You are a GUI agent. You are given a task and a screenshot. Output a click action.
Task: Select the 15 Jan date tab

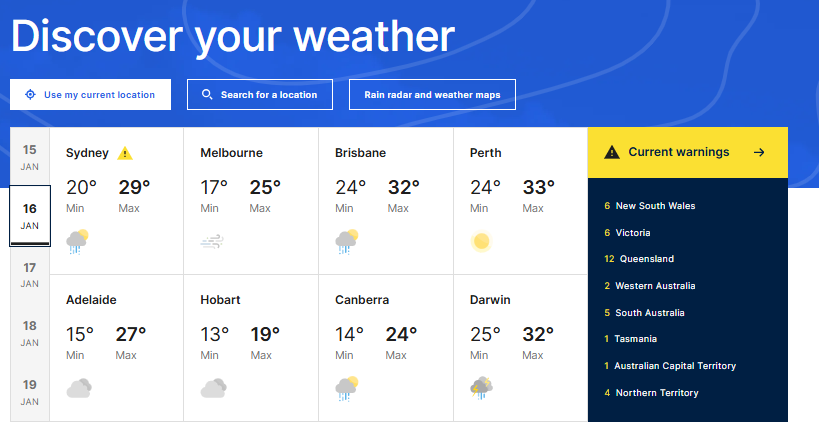tap(30, 157)
